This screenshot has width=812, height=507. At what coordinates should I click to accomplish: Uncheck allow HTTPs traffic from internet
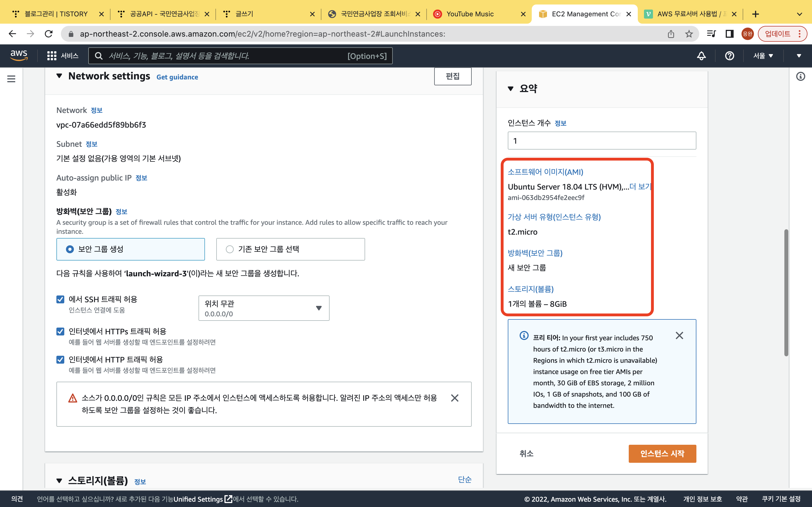[x=60, y=331]
